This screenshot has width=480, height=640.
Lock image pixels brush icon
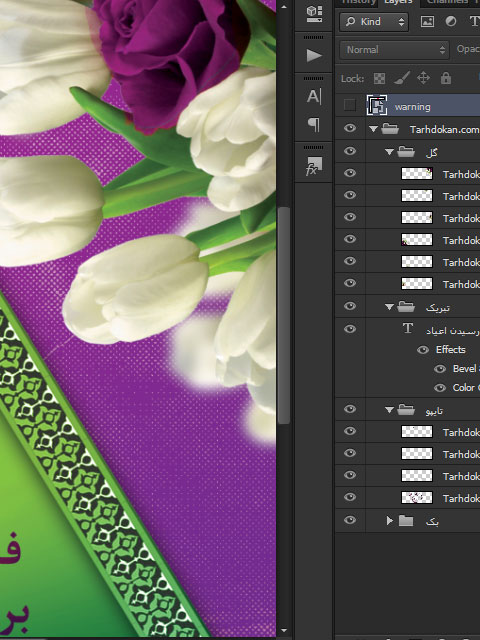[x=402, y=78]
